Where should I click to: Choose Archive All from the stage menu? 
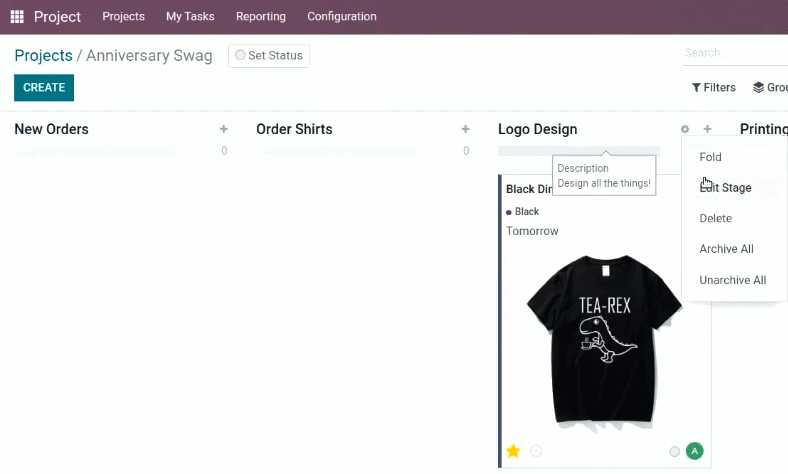[734, 249]
